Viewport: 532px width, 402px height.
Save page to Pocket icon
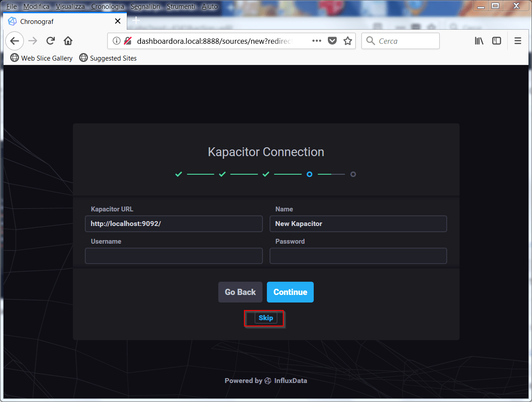pyautogui.click(x=332, y=41)
